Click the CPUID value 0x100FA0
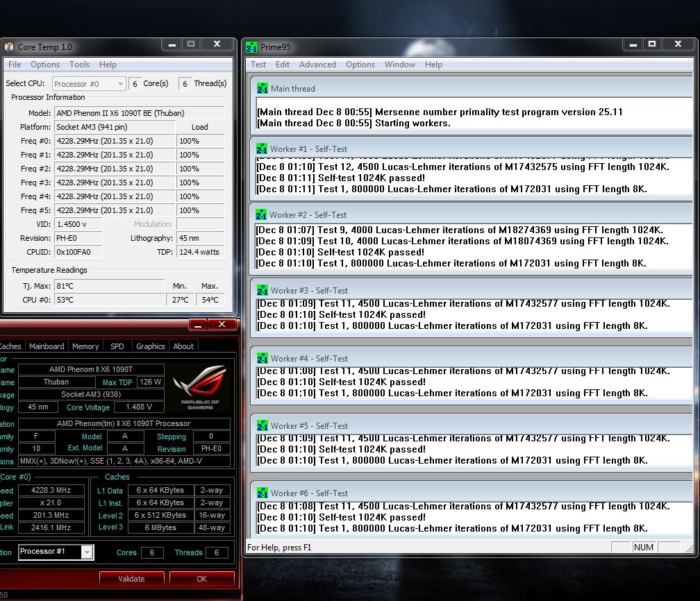700x601 pixels. (x=78, y=252)
